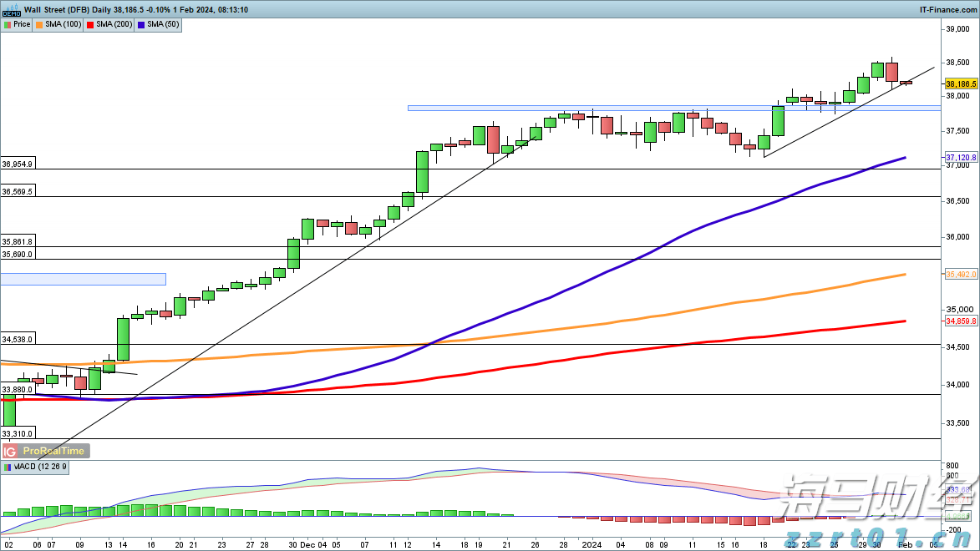
Task: Click the IT-Finance.com link
Action: click(950, 9)
